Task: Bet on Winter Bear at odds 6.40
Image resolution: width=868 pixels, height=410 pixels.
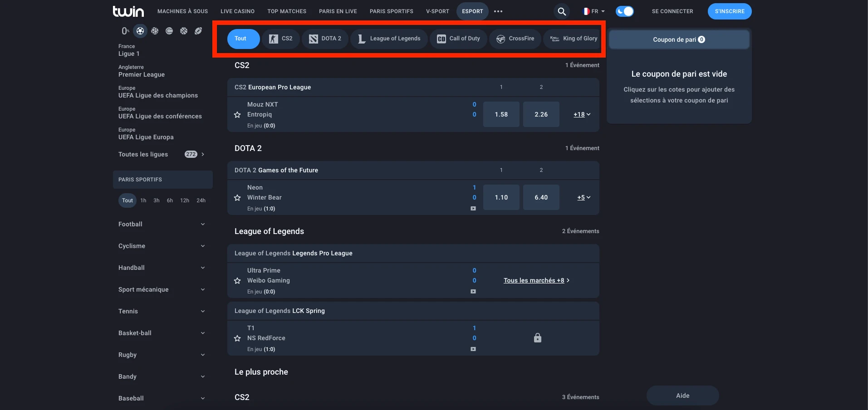Action: [x=541, y=197]
